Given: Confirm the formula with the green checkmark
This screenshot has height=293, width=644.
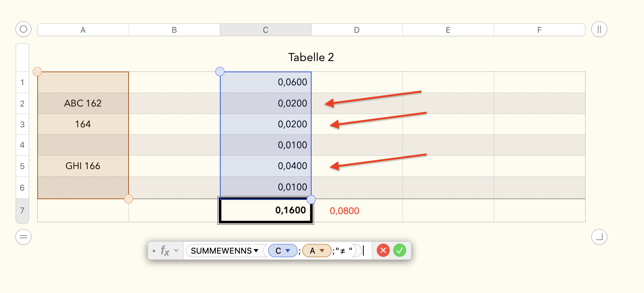Looking at the screenshot, I should [x=400, y=250].
